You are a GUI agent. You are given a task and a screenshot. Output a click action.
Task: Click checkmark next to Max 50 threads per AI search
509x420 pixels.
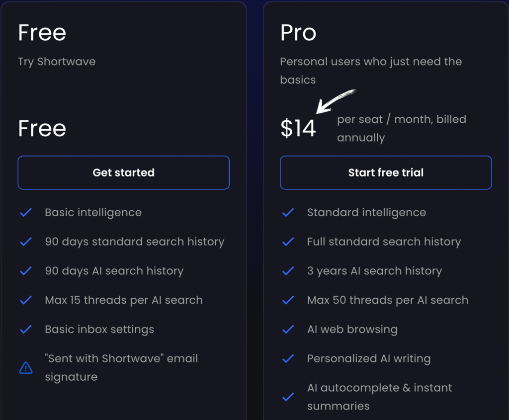[288, 300]
